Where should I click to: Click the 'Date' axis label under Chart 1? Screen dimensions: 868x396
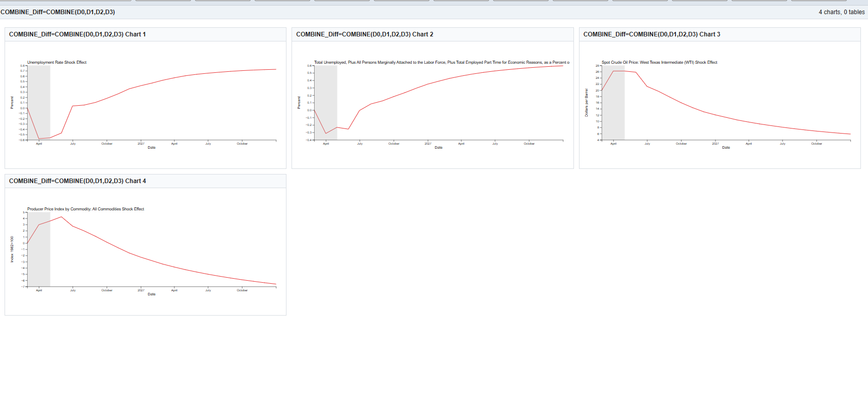click(152, 148)
